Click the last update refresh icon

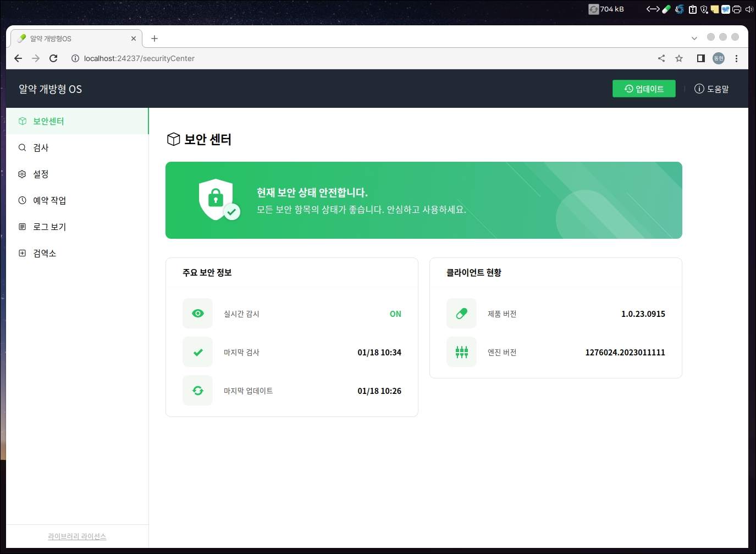pos(197,391)
